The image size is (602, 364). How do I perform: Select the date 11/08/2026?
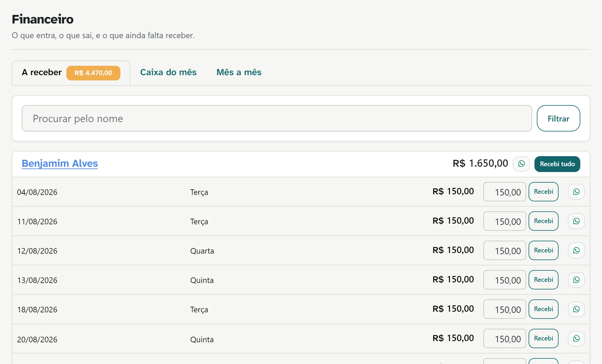(37, 222)
